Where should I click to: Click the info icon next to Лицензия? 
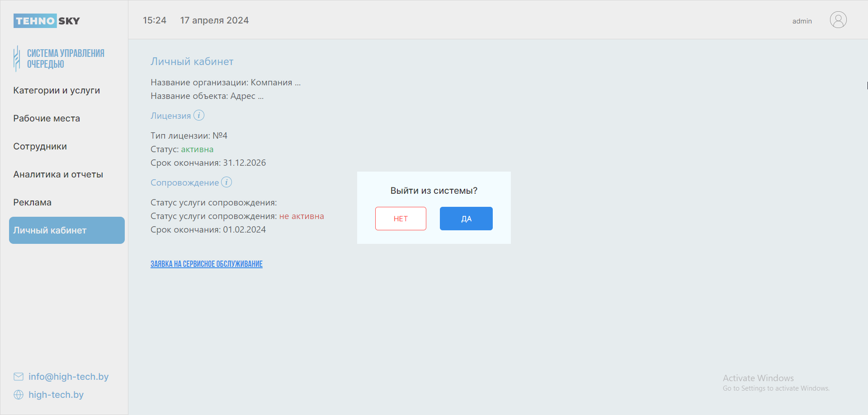199,116
